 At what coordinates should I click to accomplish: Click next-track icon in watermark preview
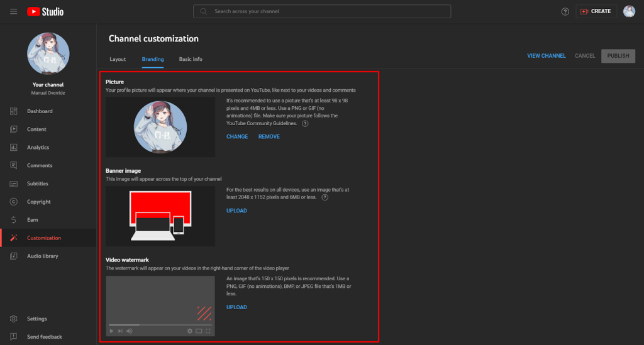point(120,331)
